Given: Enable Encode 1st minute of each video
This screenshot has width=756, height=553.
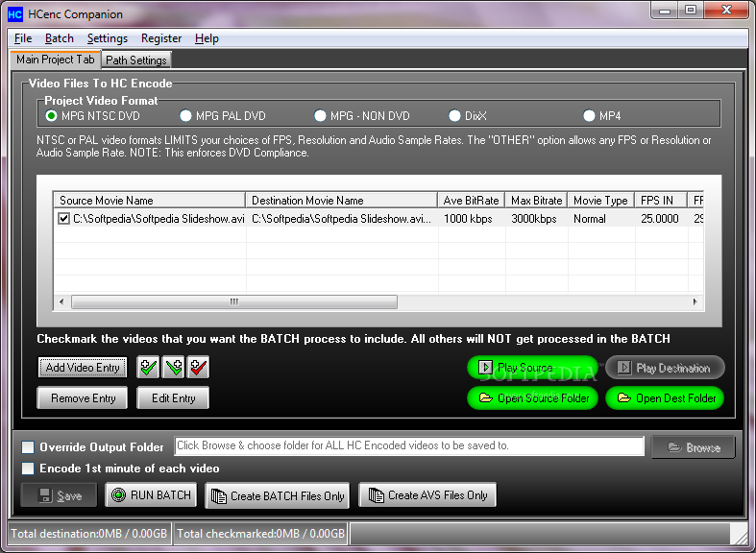Looking at the screenshot, I should pyautogui.click(x=28, y=469).
